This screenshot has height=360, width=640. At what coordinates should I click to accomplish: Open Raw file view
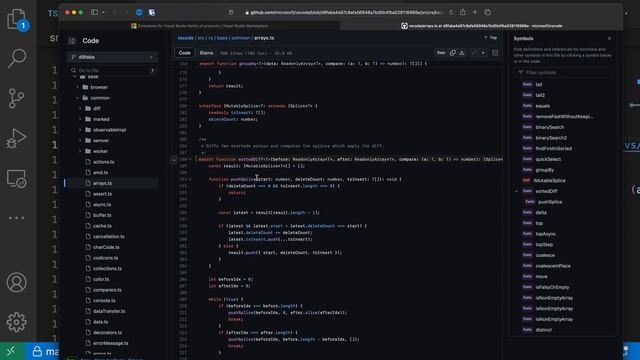441,53
